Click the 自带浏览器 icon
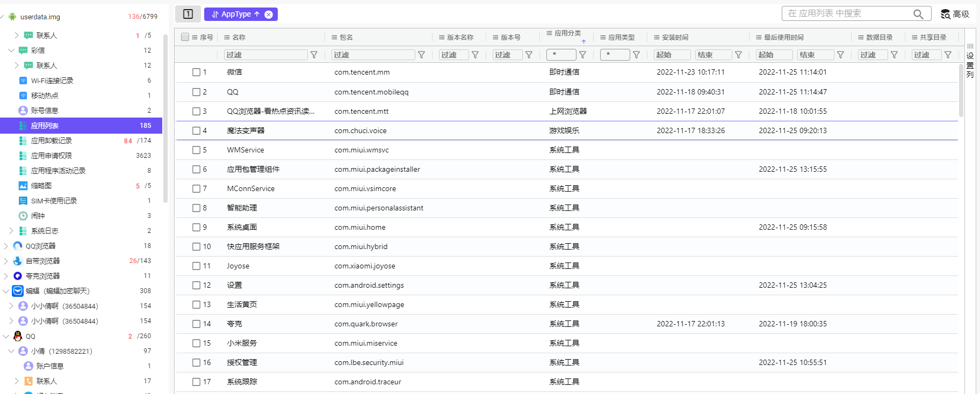Image resolution: width=980 pixels, height=394 pixels. pos(18,261)
